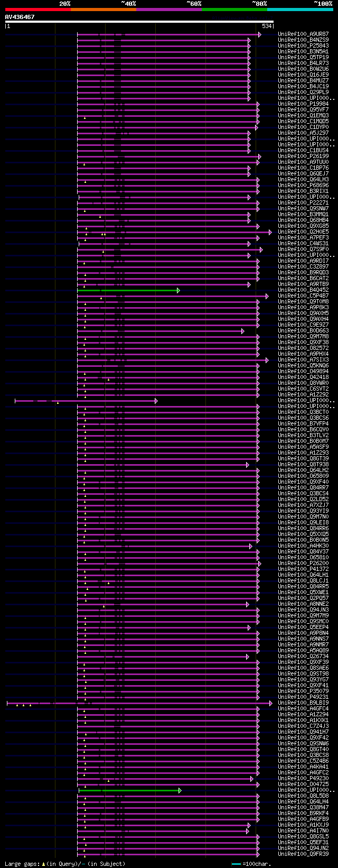338x868 pixels.
Task: Click the green ~80% identity legend segment
Action: click(x=234, y=9)
